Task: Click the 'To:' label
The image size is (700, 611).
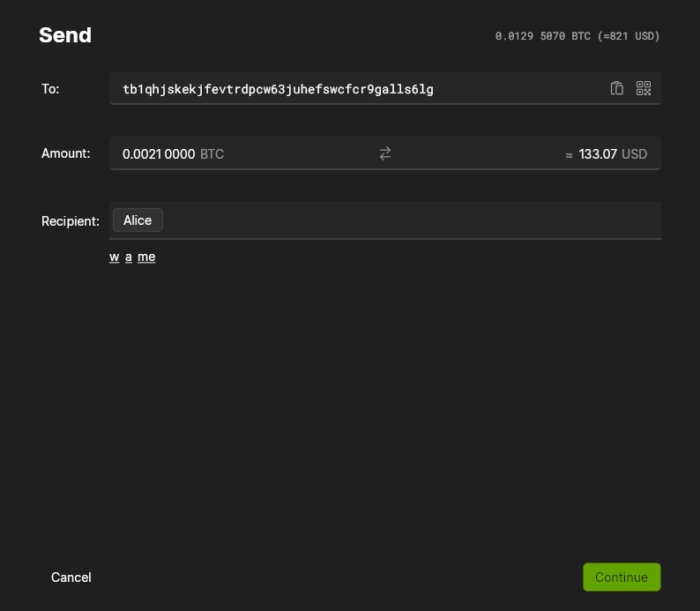Action: click(50, 89)
